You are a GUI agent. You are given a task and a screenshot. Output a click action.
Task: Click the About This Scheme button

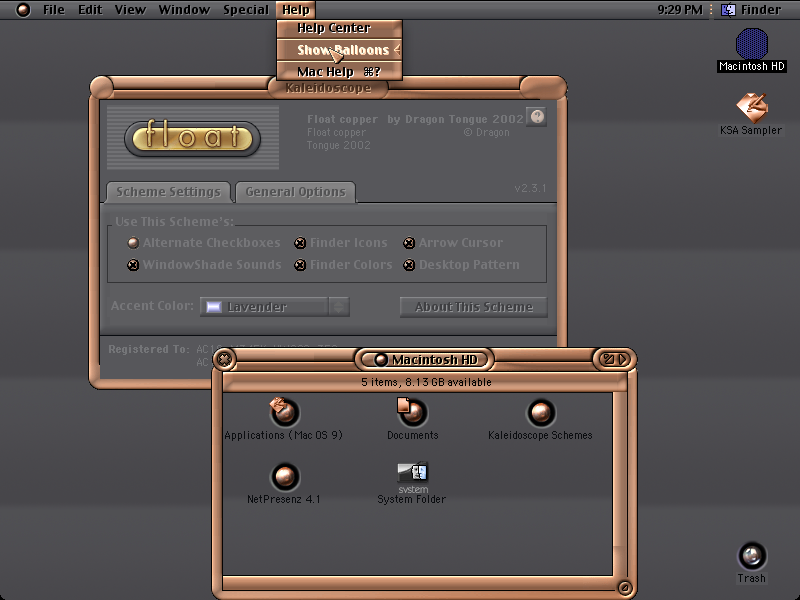tap(473, 307)
